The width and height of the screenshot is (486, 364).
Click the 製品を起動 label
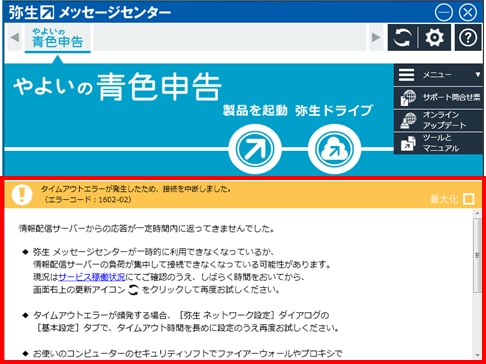pyautogui.click(x=255, y=110)
